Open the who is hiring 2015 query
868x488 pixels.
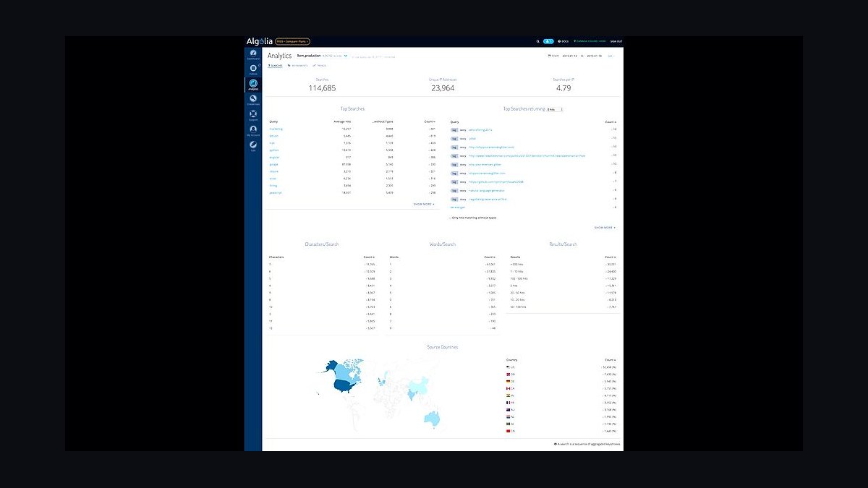click(480, 129)
